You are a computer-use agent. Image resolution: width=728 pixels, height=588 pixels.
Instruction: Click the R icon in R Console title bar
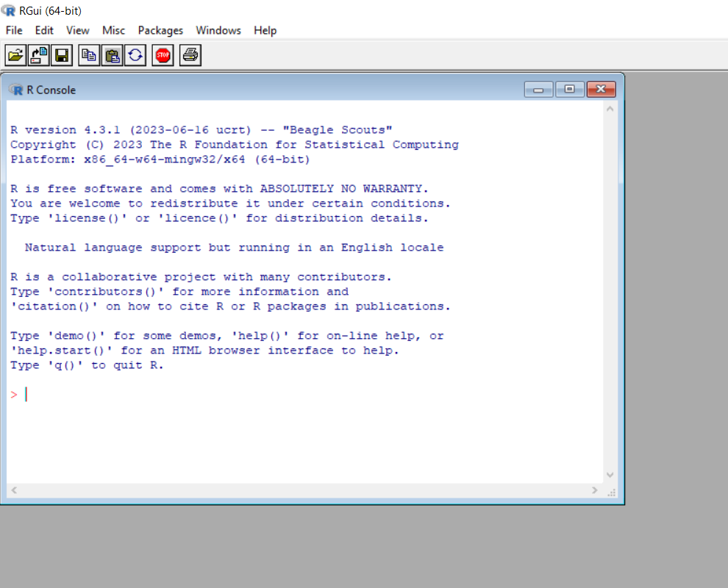coord(15,90)
